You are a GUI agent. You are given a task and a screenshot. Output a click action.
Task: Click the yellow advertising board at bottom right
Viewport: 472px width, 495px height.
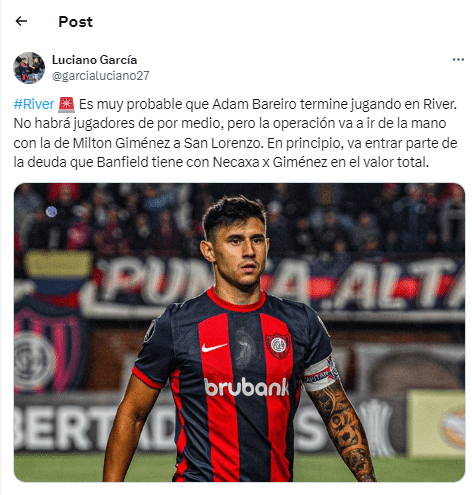click(x=436, y=423)
